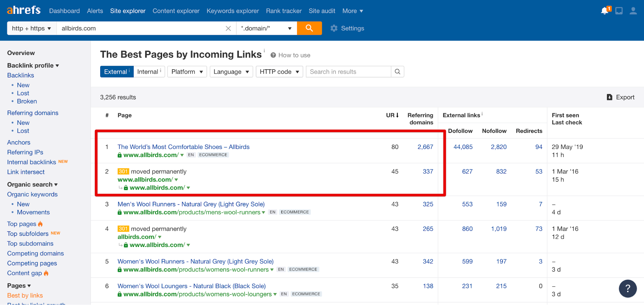This screenshot has width=644, height=305.
Task: Expand the Platform filter dropdown
Action: click(187, 72)
